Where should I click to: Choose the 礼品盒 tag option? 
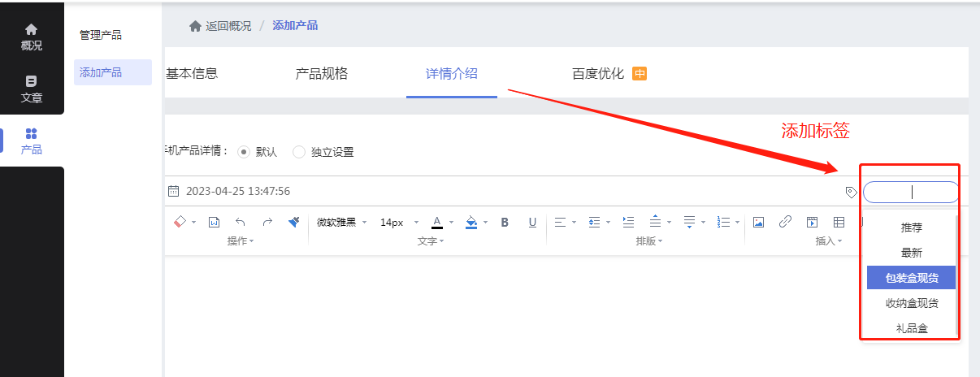pos(911,328)
